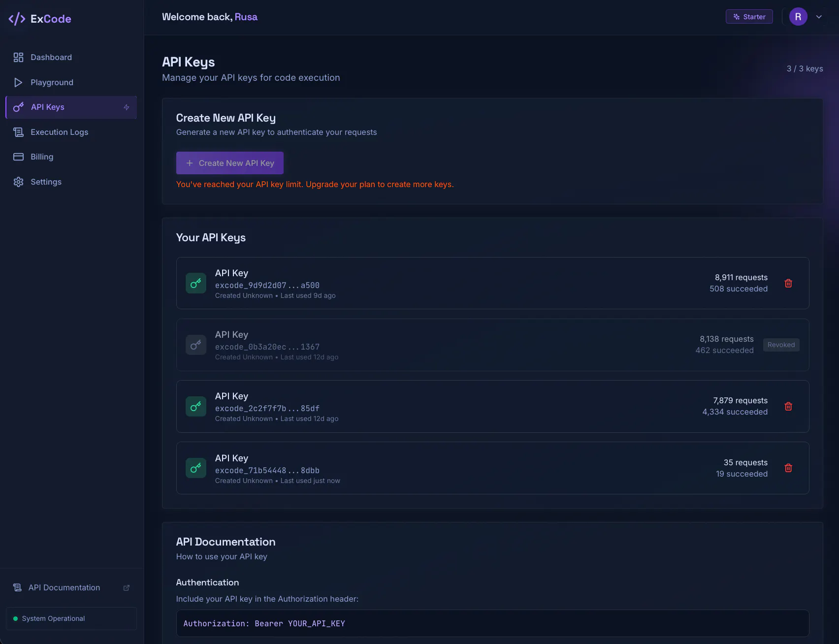Click the key icon beside API Keys

[x=19, y=107]
